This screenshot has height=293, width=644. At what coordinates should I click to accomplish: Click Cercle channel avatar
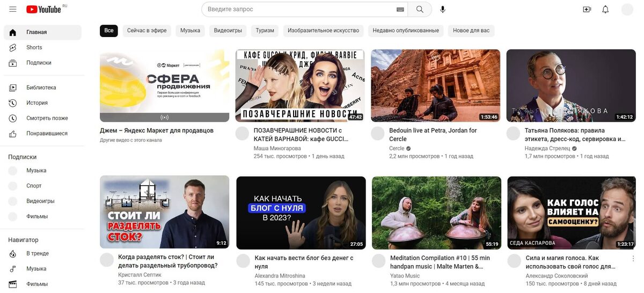(378, 134)
